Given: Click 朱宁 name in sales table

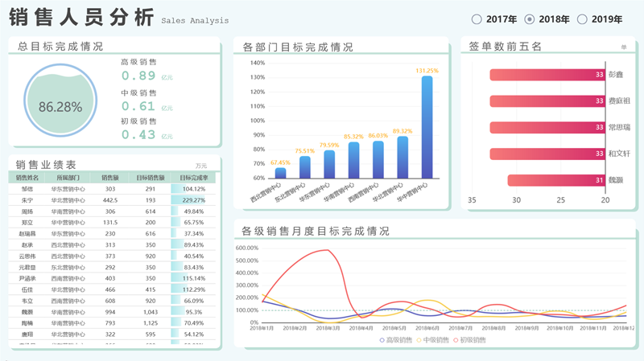Looking at the screenshot, I should click(27, 200).
